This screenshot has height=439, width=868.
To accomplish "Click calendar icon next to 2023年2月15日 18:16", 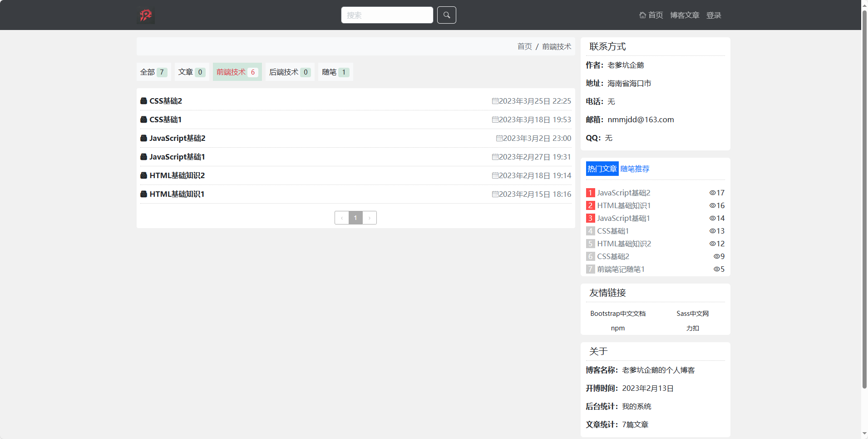I will (495, 194).
